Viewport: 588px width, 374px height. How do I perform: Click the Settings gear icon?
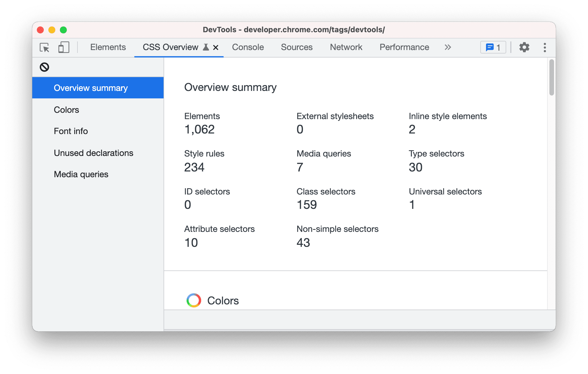click(x=525, y=47)
